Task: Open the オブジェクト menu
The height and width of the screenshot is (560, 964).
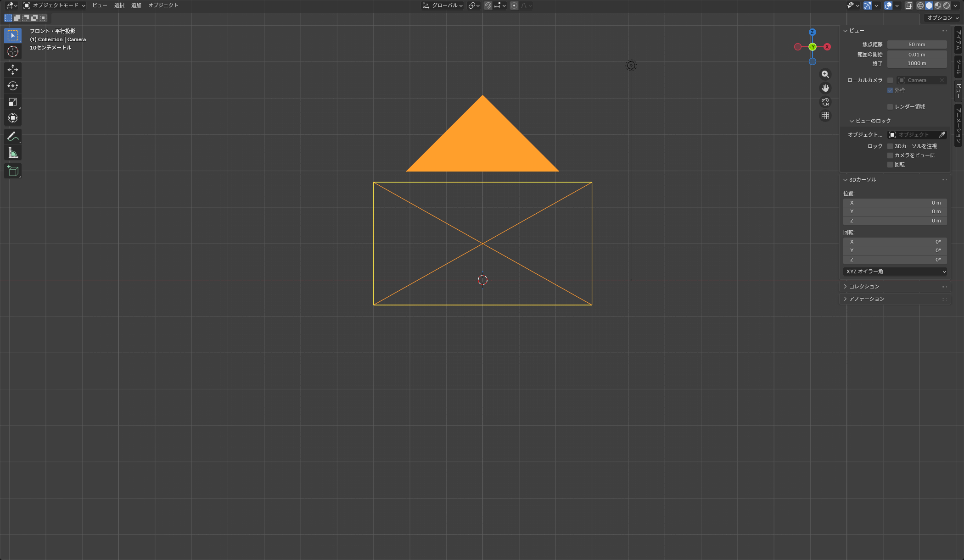Action: [x=163, y=6]
